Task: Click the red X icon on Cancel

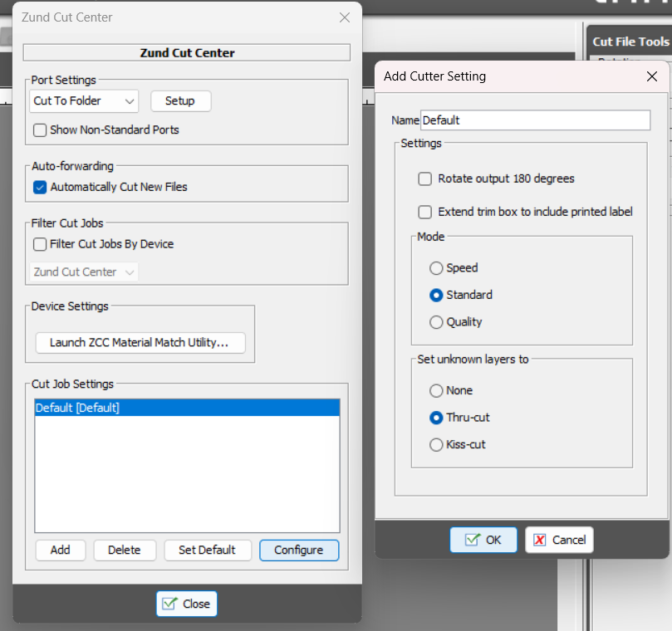Action: (x=540, y=540)
